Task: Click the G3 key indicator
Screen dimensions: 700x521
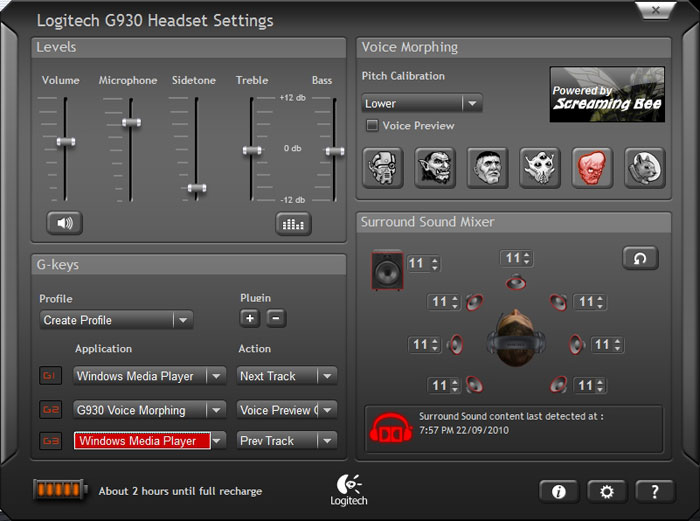Action: tap(50, 441)
